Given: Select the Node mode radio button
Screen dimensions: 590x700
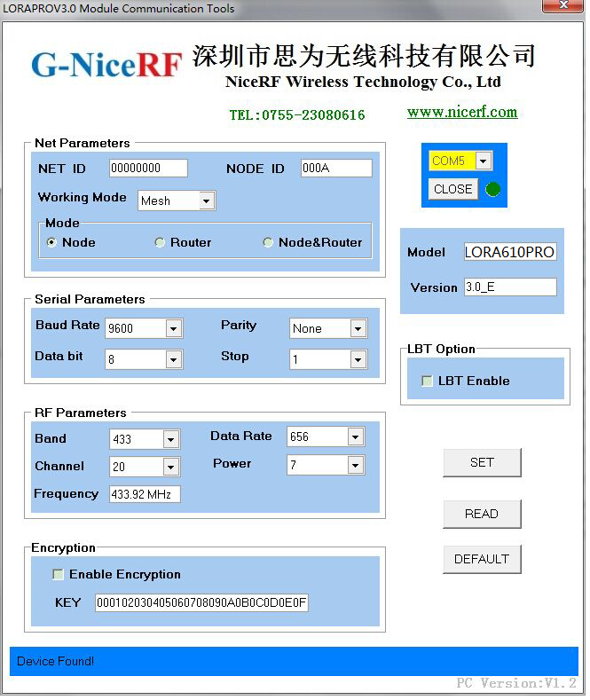Looking at the screenshot, I should click(51, 242).
